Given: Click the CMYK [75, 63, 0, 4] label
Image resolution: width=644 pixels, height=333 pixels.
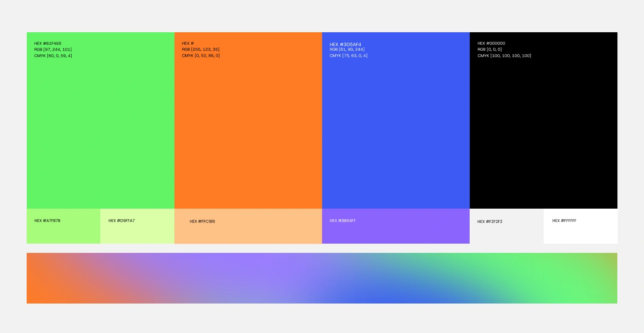Looking at the screenshot, I should [348, 55].
